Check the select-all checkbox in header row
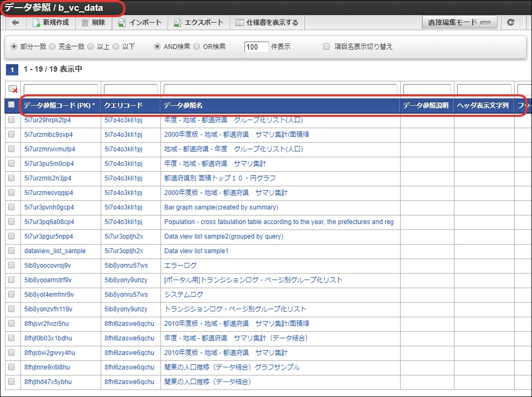 pos(11,105)
